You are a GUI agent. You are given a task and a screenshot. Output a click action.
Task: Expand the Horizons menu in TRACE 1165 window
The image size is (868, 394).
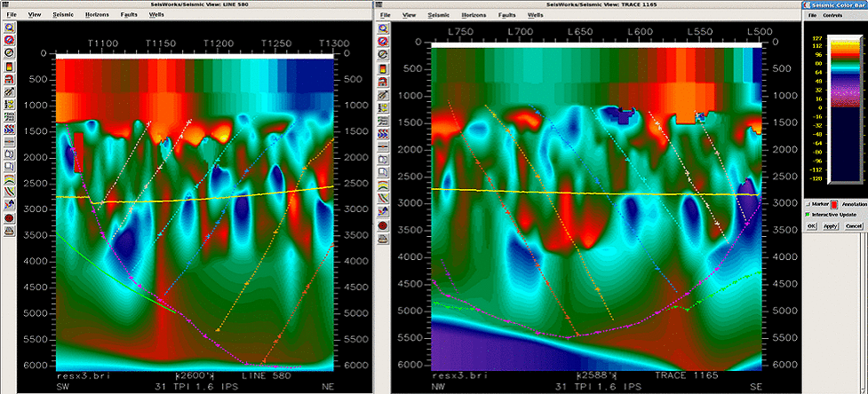[x=473, y=15]
